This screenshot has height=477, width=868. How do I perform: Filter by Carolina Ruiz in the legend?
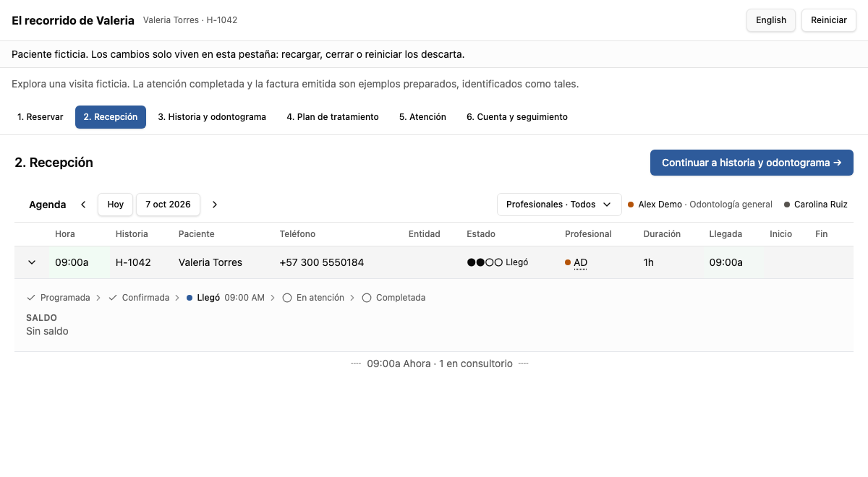pyautogui.click(x=816, y=205)
